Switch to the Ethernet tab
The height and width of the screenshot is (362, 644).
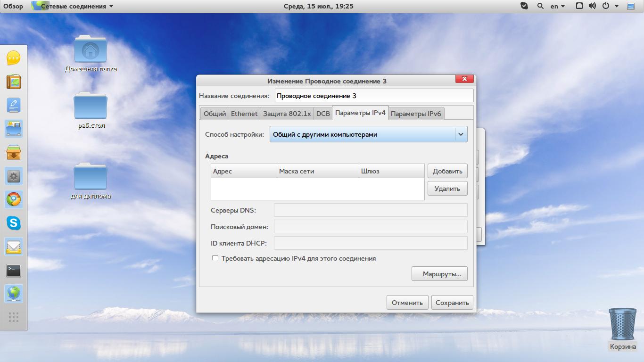[244, 114]
